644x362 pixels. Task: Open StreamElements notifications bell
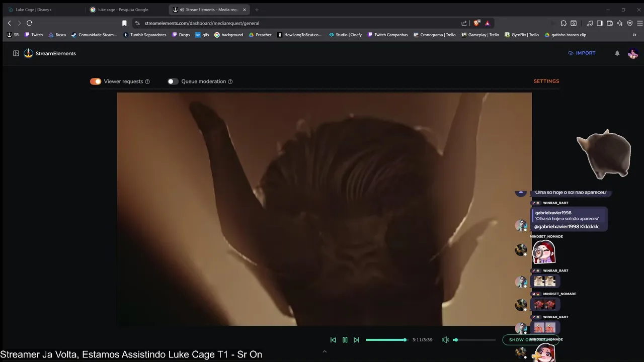[x=617, y=53]
